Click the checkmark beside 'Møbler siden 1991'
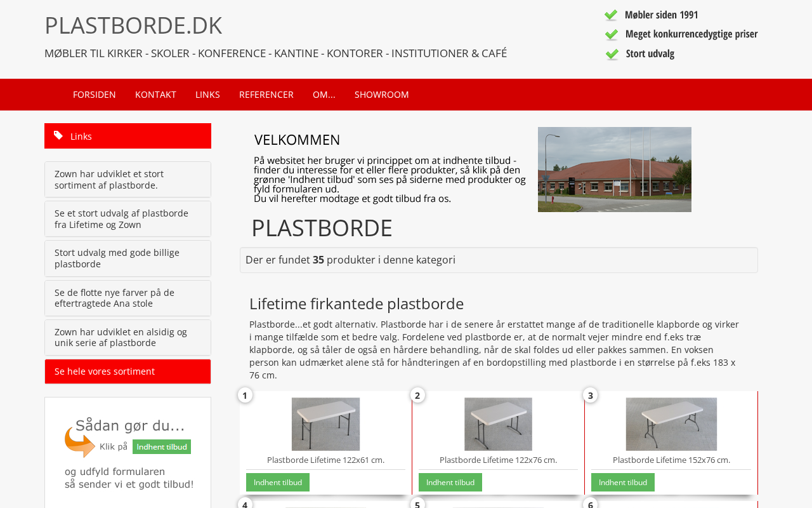This screenshot has width=812, height=508. [x=612, y=15]
